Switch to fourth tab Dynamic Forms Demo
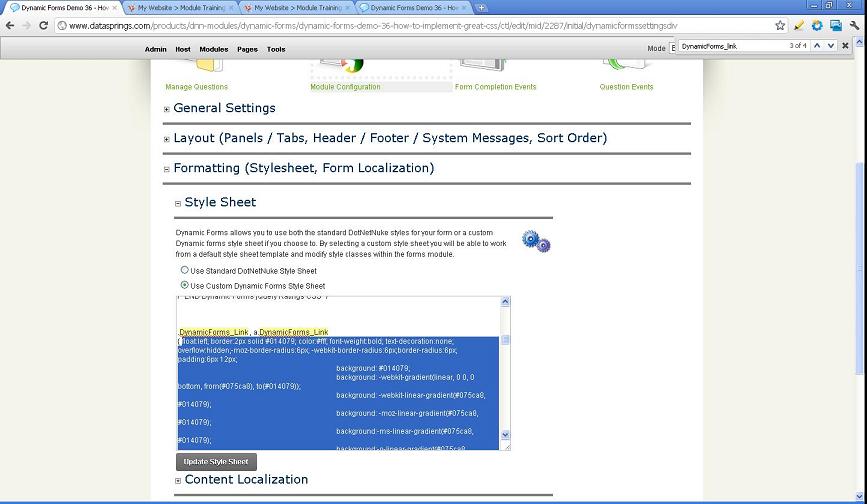 pyautogui.click(x=414, y=8)
